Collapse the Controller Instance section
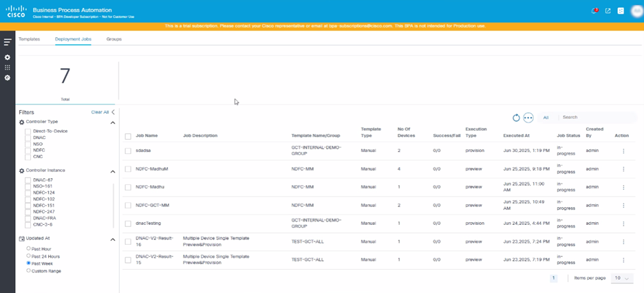Viewport: 644px width, 293px height. coord(113,171)
